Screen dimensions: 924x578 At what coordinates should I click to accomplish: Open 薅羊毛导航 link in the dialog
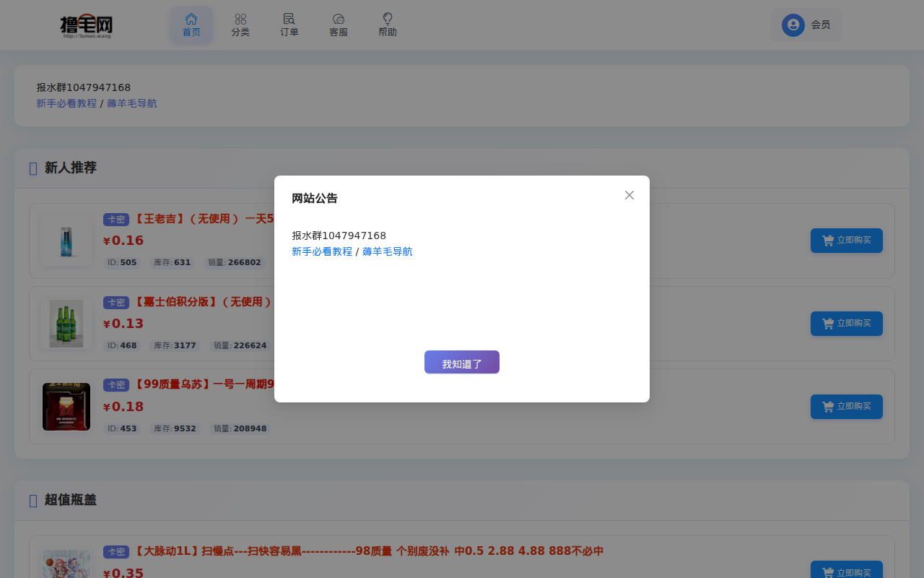(387, 251)
